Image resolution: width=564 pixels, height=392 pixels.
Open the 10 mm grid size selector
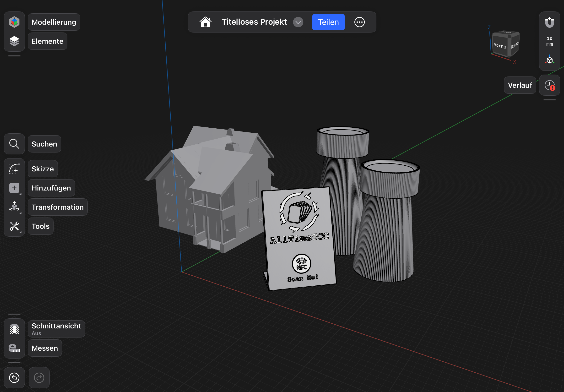tap(549, 41)
